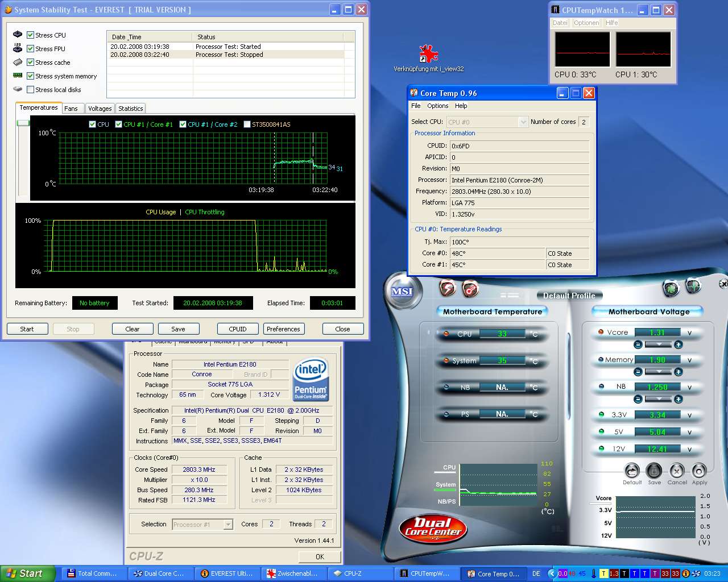Open the Statistics tab

coord(131,108)
